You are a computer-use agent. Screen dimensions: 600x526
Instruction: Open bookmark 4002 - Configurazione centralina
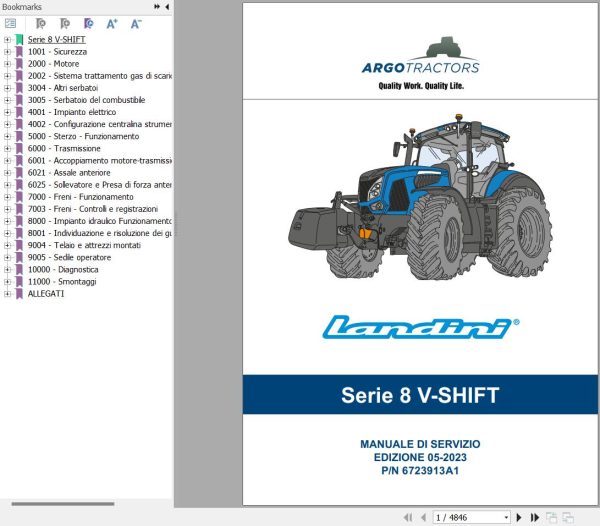99,124
